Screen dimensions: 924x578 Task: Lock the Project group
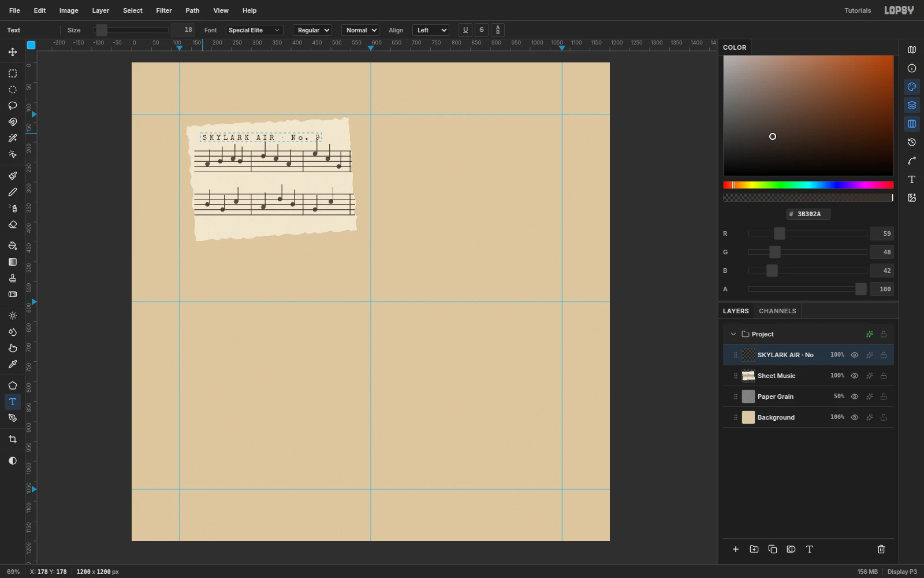tap(884, 334)
